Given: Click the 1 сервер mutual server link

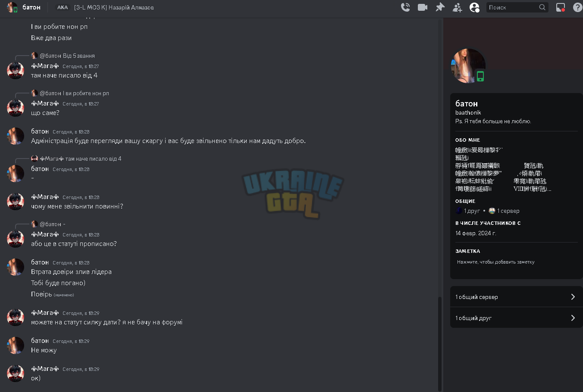Looking at the screenshot, I should [x=504, y=211].
